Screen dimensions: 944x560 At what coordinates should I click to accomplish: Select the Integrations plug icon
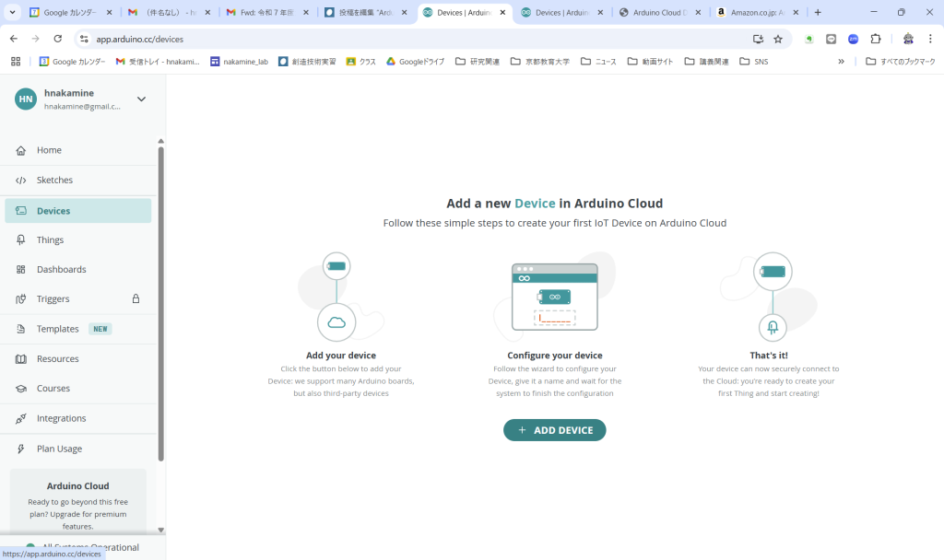click(x=20, y=418)
